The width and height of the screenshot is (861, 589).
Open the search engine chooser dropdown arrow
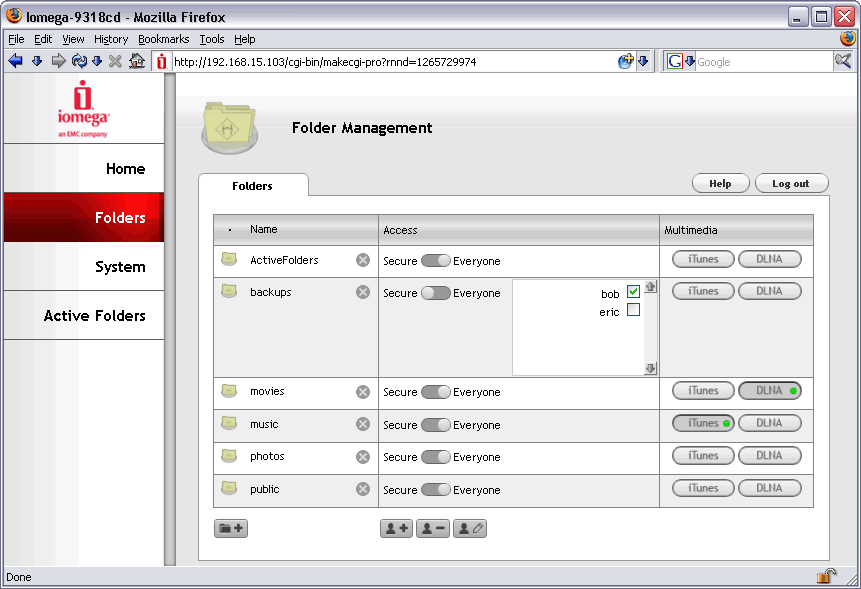pos(690,61)
